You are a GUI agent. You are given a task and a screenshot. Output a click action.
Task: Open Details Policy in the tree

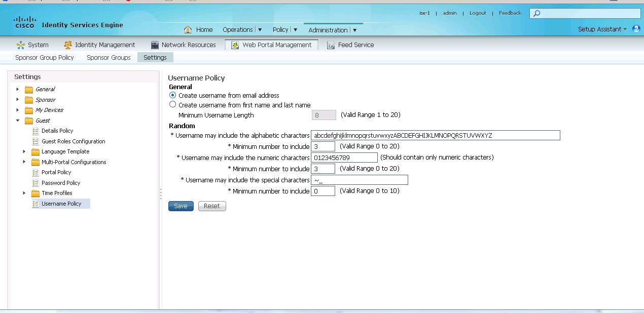pos(57,131)
